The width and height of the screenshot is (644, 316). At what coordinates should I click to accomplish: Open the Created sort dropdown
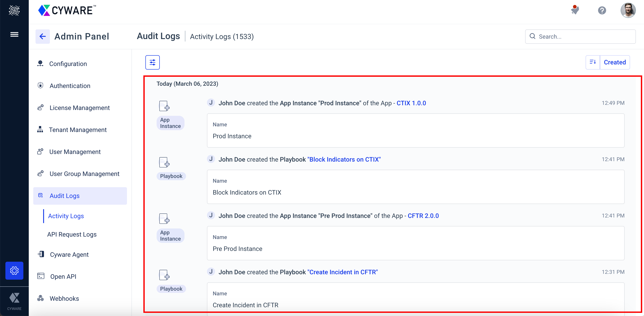click(615, 62)
